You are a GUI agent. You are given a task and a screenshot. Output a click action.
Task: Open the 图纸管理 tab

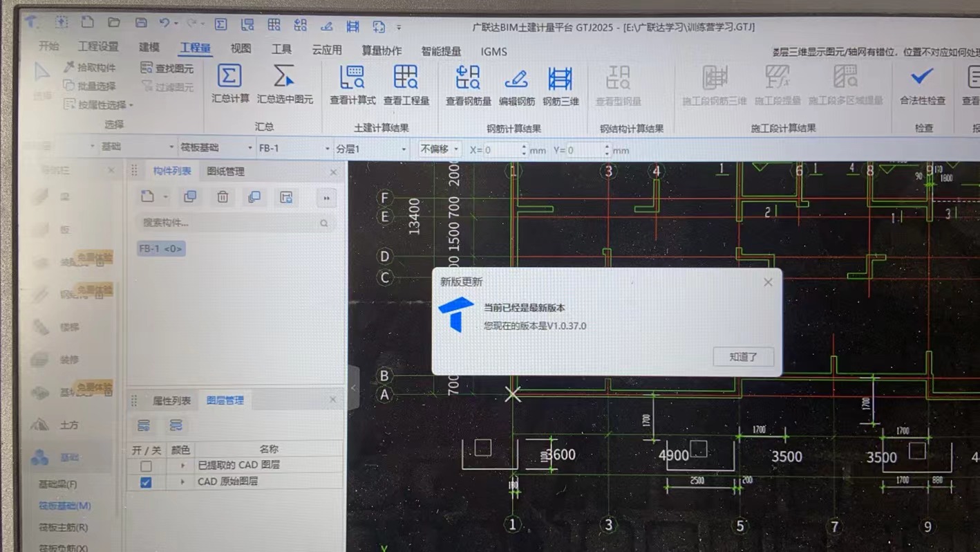225,171
